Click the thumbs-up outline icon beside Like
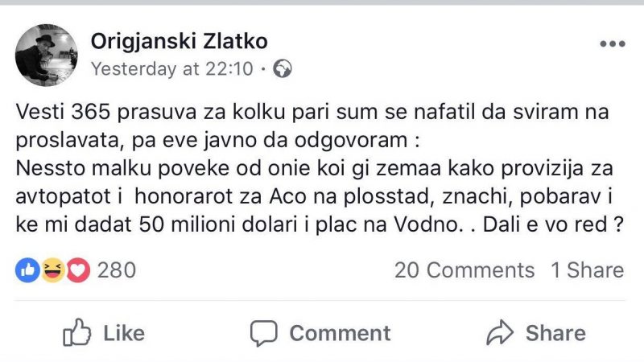This screenshot has width=644, height=362. pos(76,332)
